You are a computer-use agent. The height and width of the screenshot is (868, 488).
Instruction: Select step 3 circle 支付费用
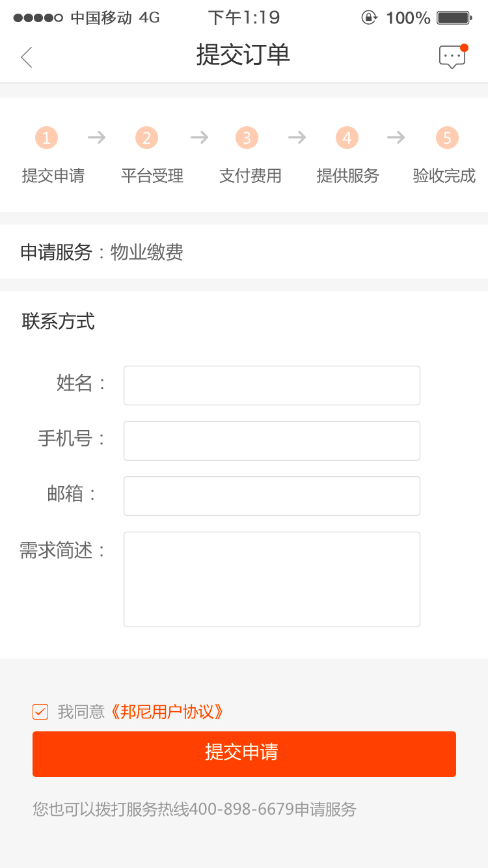tap(247, 137)
